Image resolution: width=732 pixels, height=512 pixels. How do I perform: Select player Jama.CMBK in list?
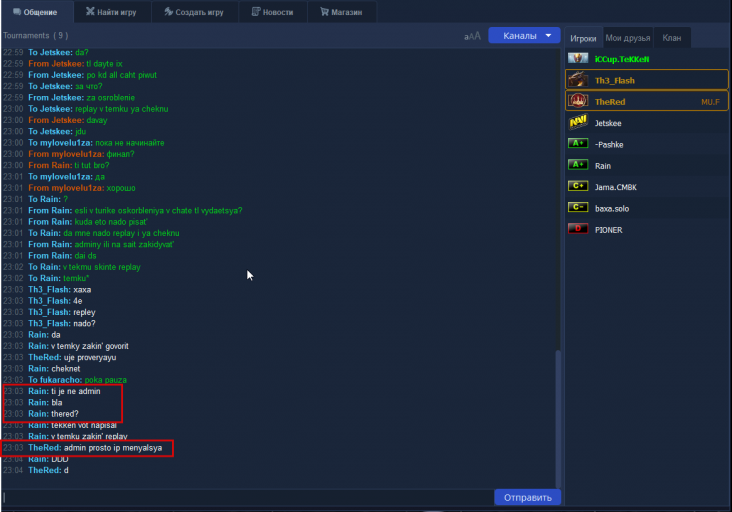647,187
